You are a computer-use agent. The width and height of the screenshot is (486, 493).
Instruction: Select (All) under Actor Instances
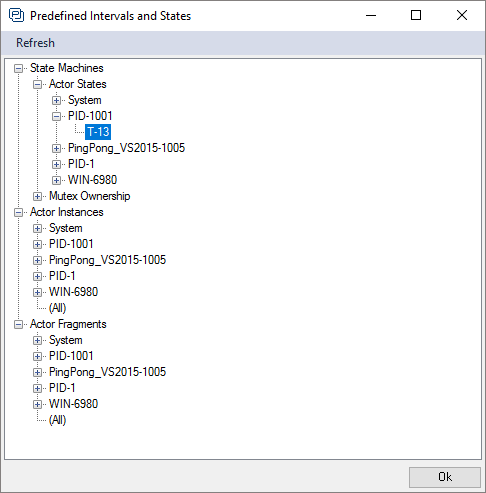pyautogui.click(x=58, y=308)
